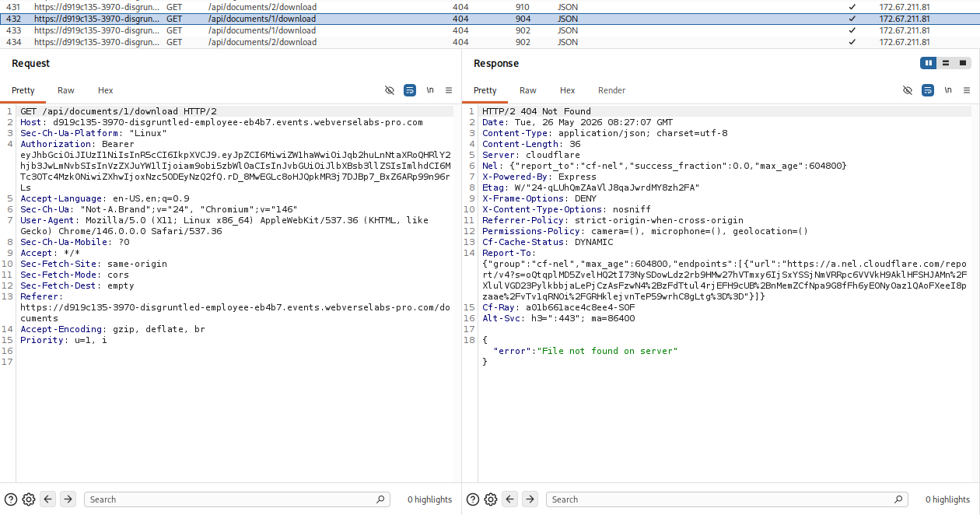Select history row 431
Image resolution: width=980 pixels, height=515 pixels.
490,7
